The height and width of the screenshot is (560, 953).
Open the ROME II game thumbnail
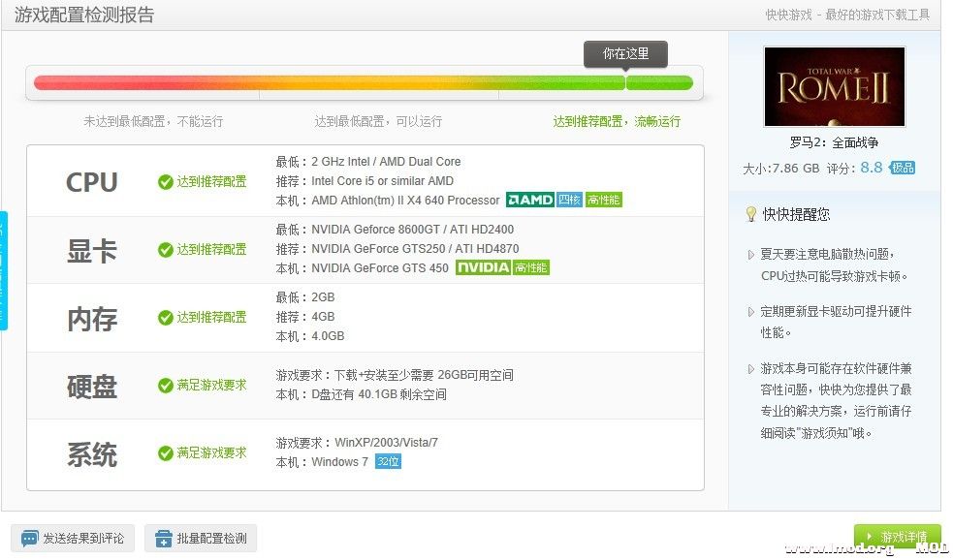tap(834, 86)
